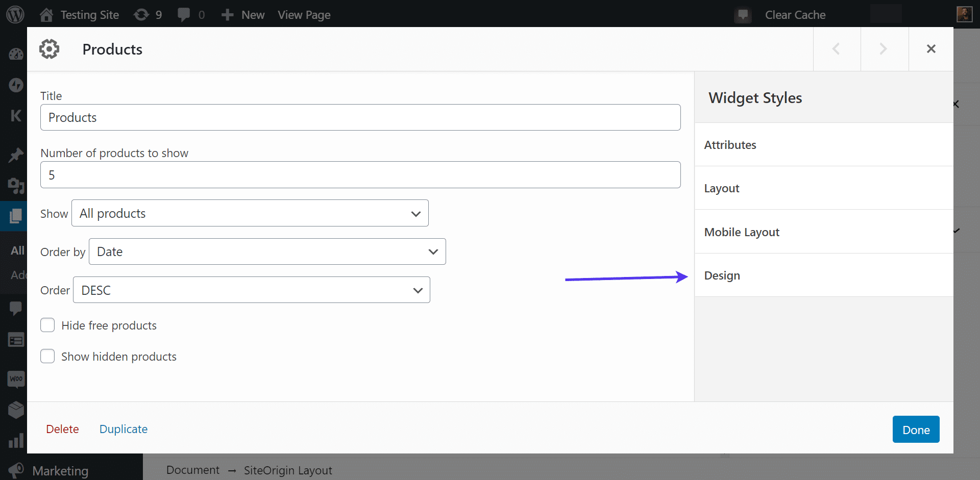This screenshot has height=480, width=980.
Task: Enable the Hide free products checkbox
Action: [x=47, y=325]
